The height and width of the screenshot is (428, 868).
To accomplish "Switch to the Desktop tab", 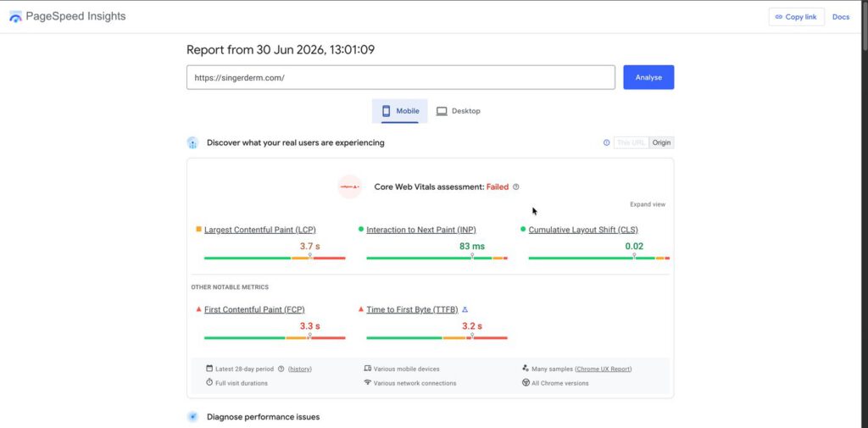I will [459, 111].
